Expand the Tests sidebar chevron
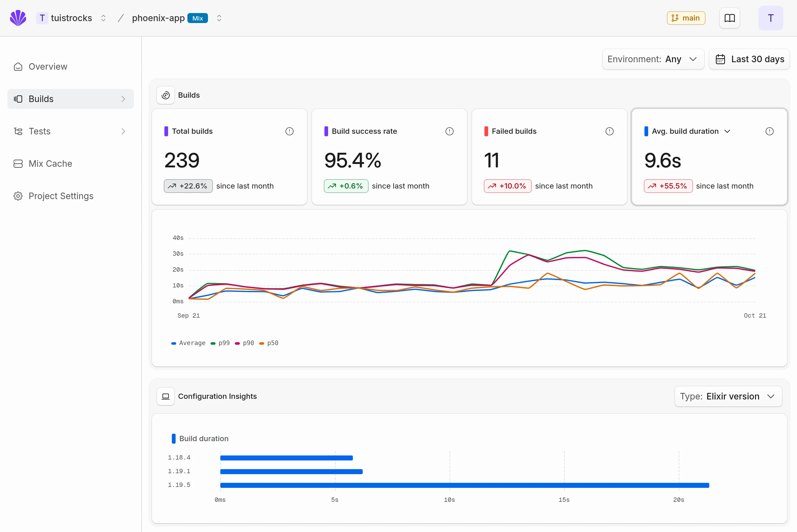 click(x=123, y=131)
